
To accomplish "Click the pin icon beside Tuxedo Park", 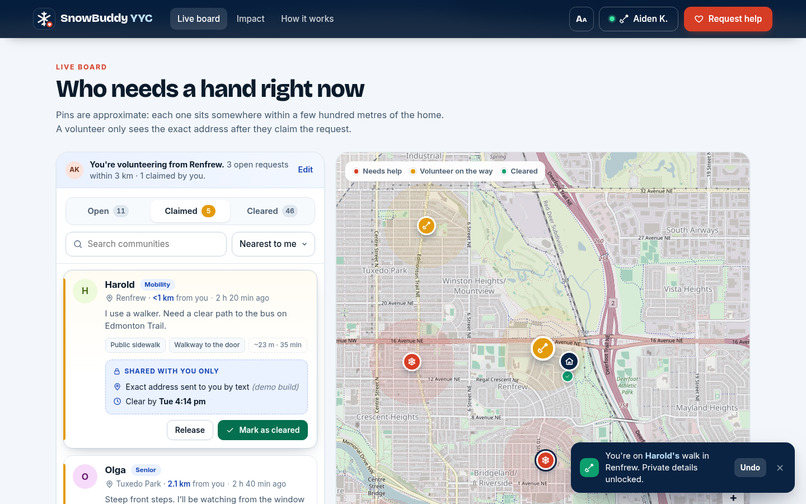I will 109,484.
